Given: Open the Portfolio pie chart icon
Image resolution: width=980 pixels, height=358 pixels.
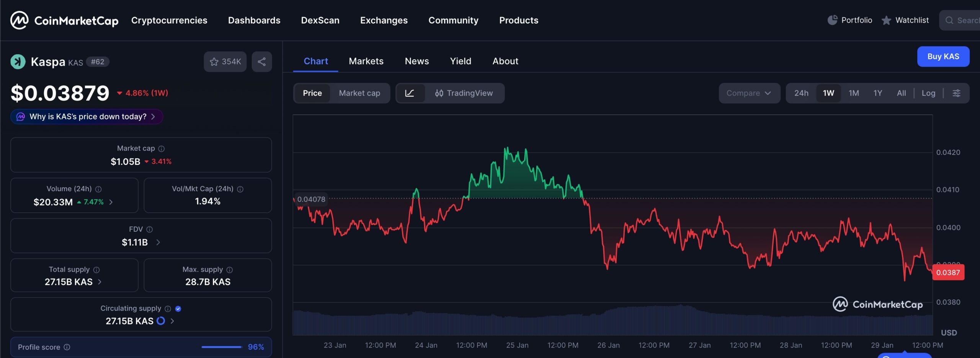Looking at the screenshot, I should click(x=832, y=20).
